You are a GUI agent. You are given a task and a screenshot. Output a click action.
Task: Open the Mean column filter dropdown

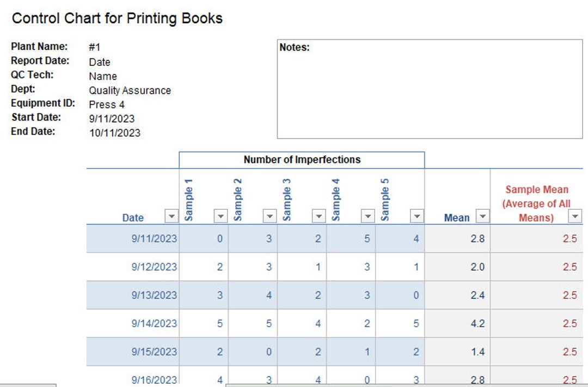pyautogui.click(x=482, y=216)
